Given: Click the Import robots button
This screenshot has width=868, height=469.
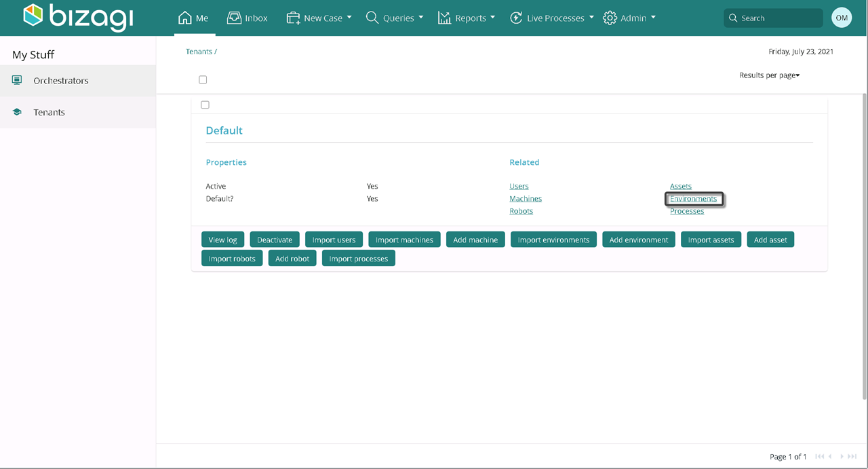Looking at the screenshot, I should click(x=232, y=259).
